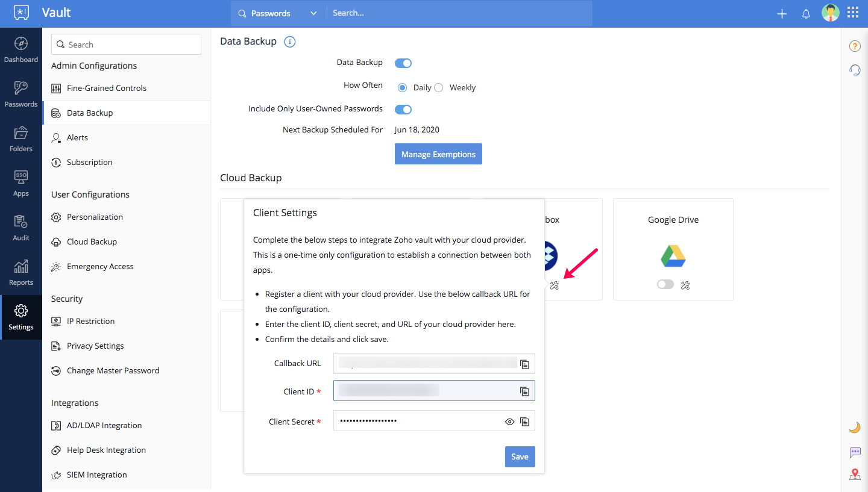Open the apps grid launcher
The width and height of the screenshot is (868, 492).
click(x=853, y=13)
